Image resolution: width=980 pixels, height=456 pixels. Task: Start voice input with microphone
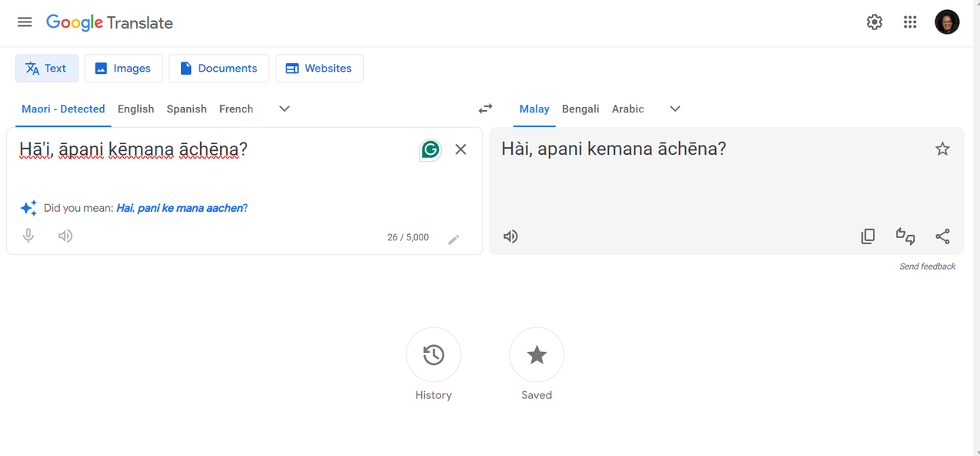point(28,236)
